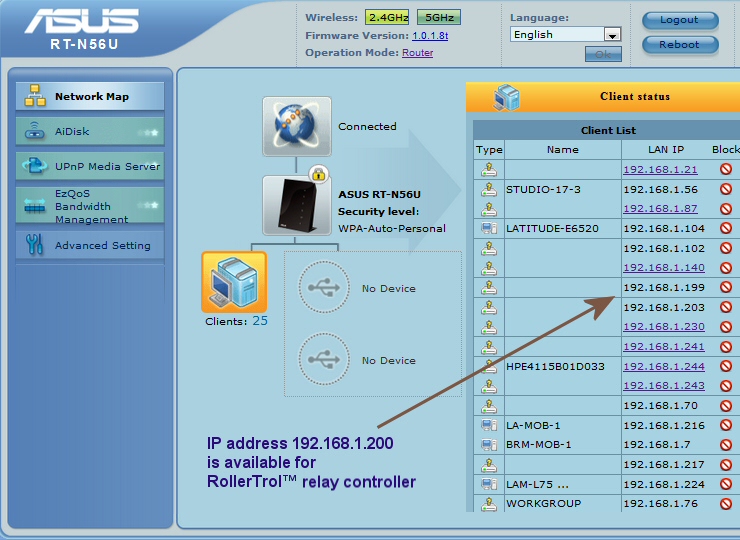Open the 192.168.1.140 client link
The height and width of the screenshot is (540, 740).
pos(664,268)
